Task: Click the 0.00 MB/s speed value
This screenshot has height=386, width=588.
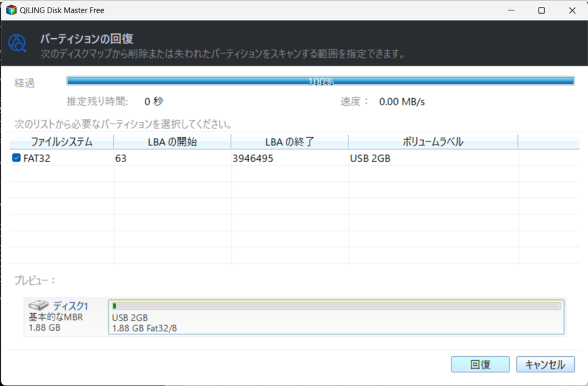Action: (402, 102)
